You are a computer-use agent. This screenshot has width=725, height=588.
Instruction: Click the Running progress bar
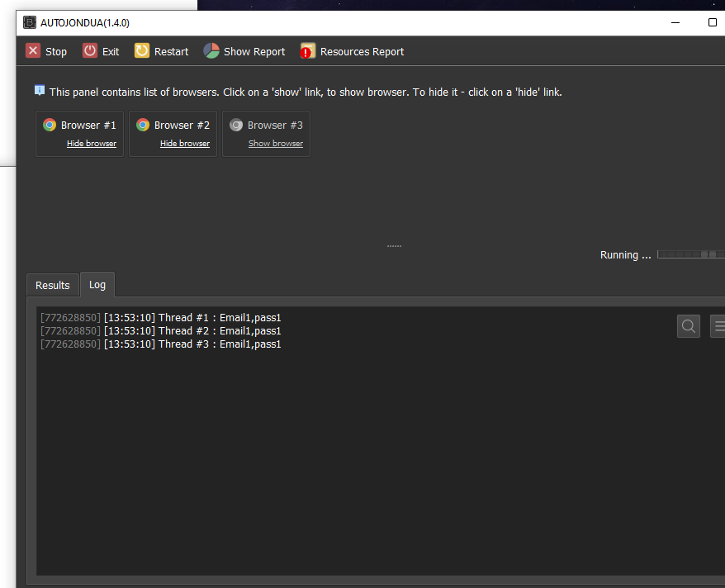click(690, 254)
